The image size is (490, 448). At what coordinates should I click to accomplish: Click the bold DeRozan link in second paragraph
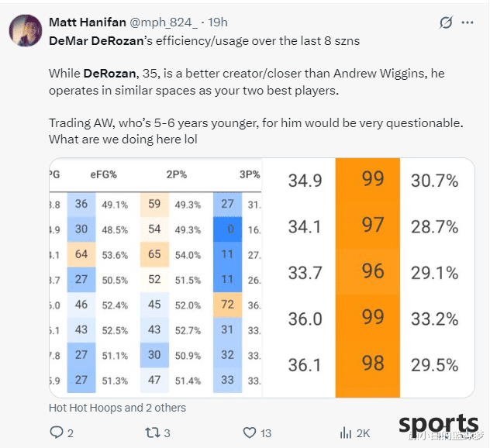click(109, 74)
